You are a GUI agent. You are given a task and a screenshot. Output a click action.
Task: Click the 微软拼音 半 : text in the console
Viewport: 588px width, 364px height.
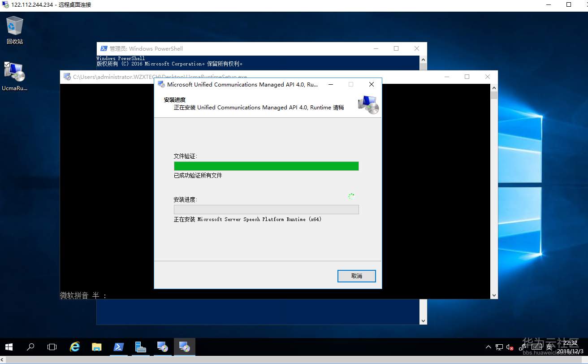(x=84, y=295)
